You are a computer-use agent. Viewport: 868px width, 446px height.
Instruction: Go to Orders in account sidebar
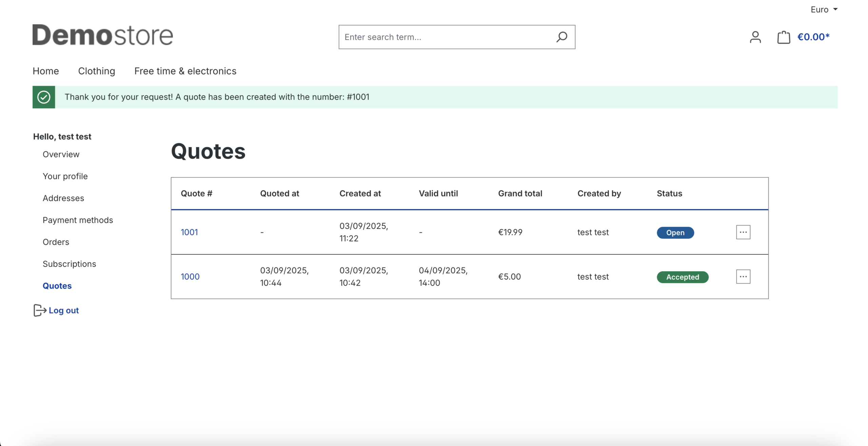point(56,242)
